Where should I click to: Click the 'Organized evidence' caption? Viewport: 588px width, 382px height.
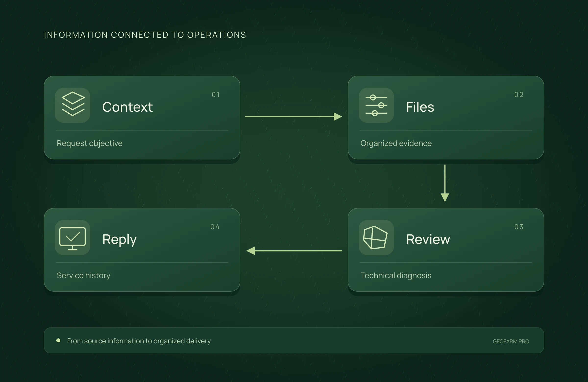396,143
